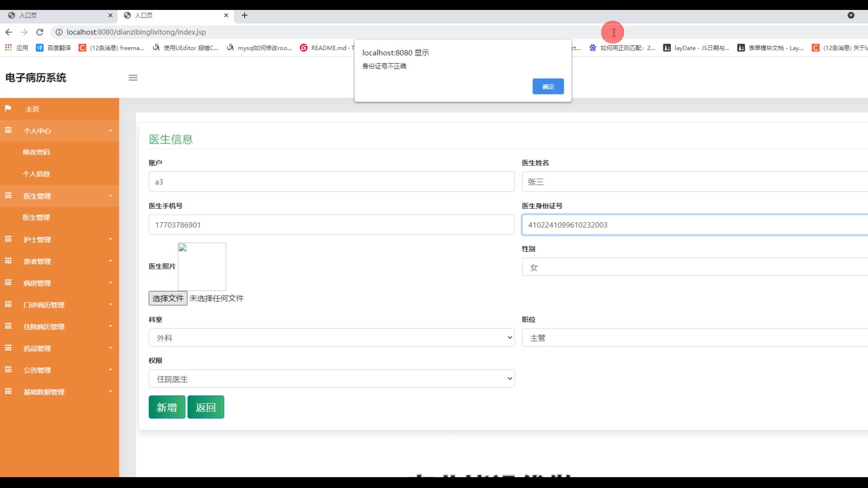Open the 百度翻译 bookmark

[x=53, y=47]
